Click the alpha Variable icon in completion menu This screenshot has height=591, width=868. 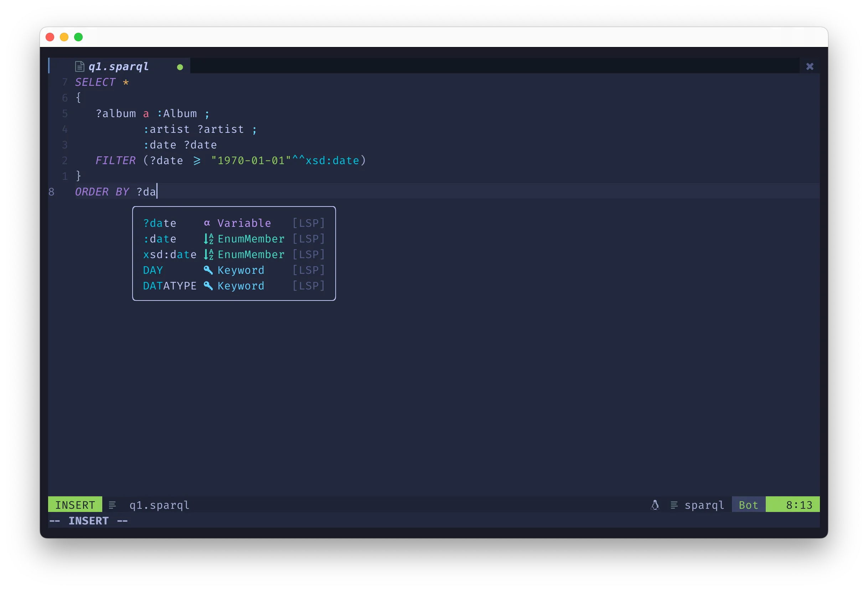coord(207,223)
